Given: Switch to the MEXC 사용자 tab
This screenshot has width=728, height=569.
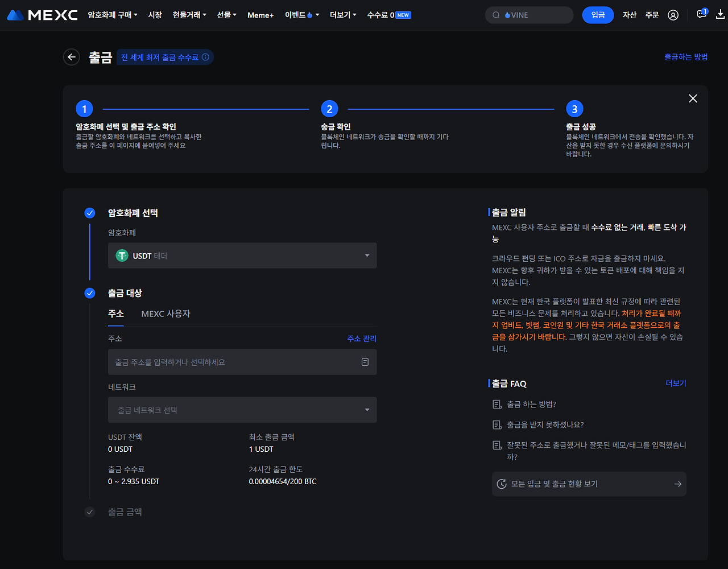Looking at the screenshot, I should 166,314.
